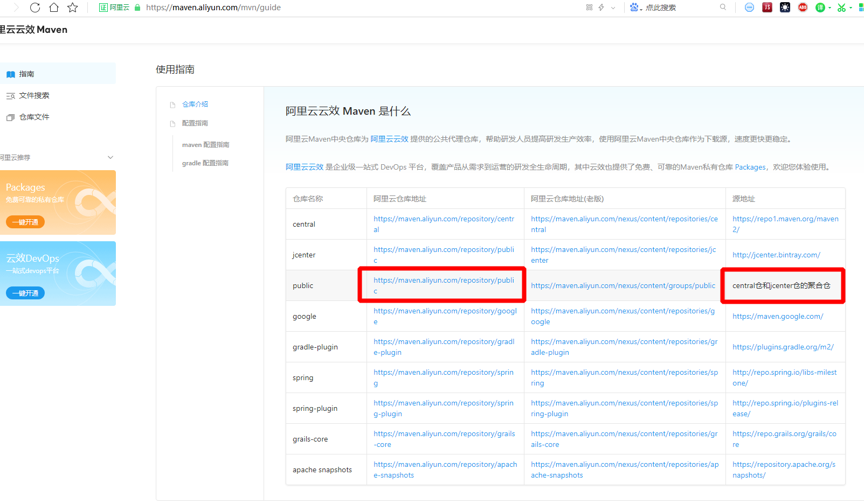
Task: Click the blue minus circle extension icon
Action: 749,8
